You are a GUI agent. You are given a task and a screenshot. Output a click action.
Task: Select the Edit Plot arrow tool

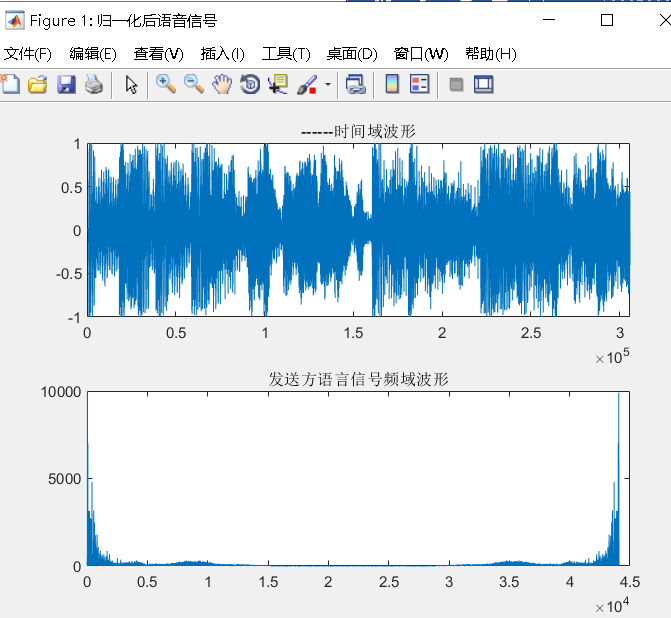(x=131, y=84)
